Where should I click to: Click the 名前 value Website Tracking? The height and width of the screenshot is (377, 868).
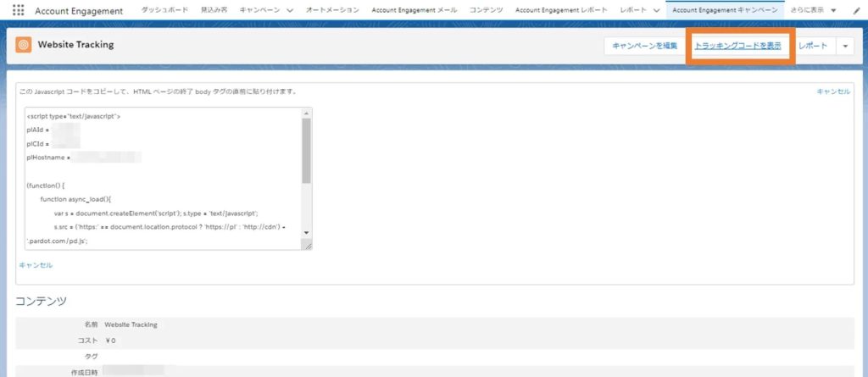pos(131,325)
